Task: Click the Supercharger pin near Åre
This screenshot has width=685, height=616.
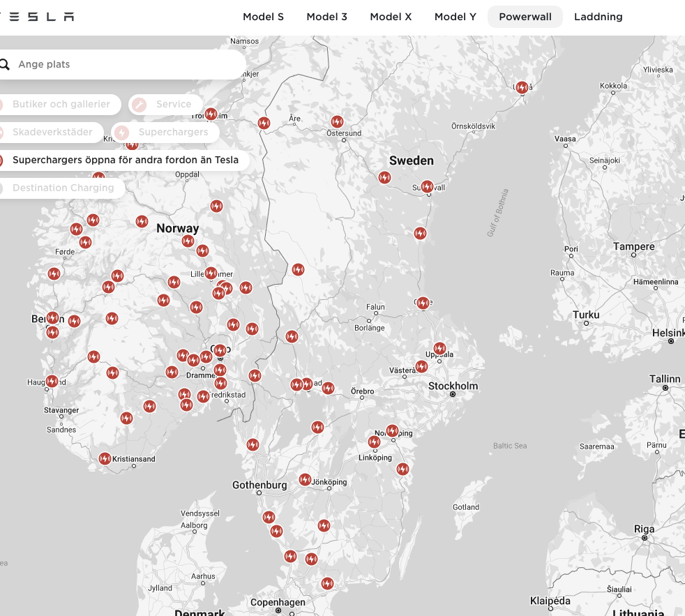Action: 264,123
